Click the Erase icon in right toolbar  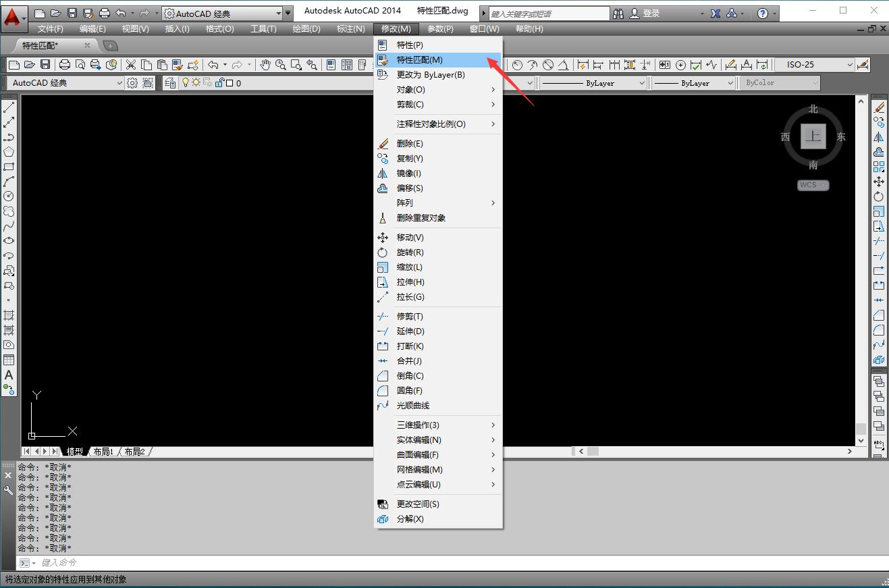pos(879,107)
